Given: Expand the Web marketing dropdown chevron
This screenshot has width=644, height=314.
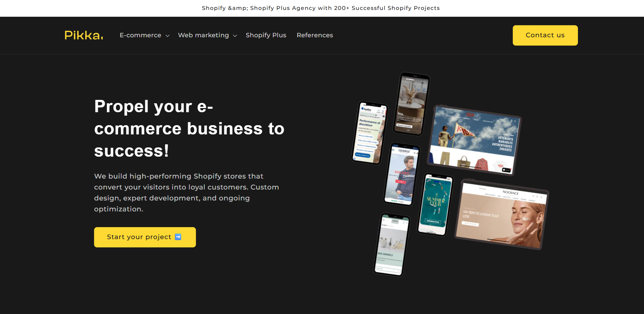Looking at the screenshot, I should [x=235, y=36].
